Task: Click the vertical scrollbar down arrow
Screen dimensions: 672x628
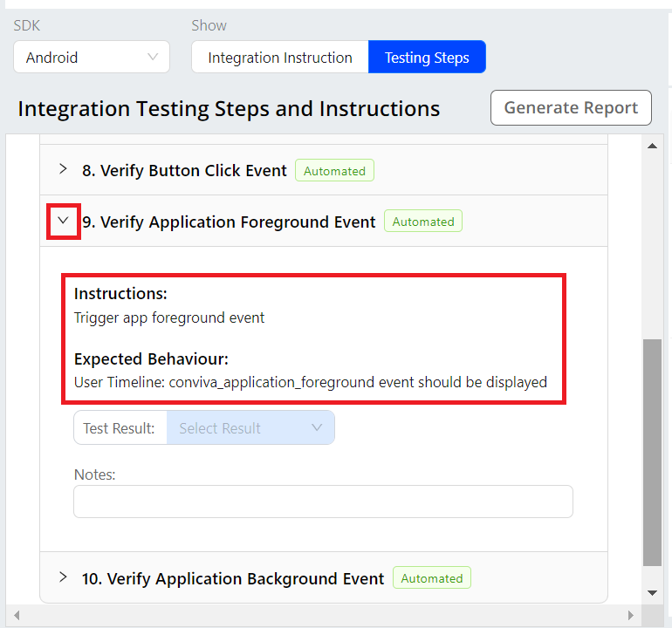Action: point(652,593)
